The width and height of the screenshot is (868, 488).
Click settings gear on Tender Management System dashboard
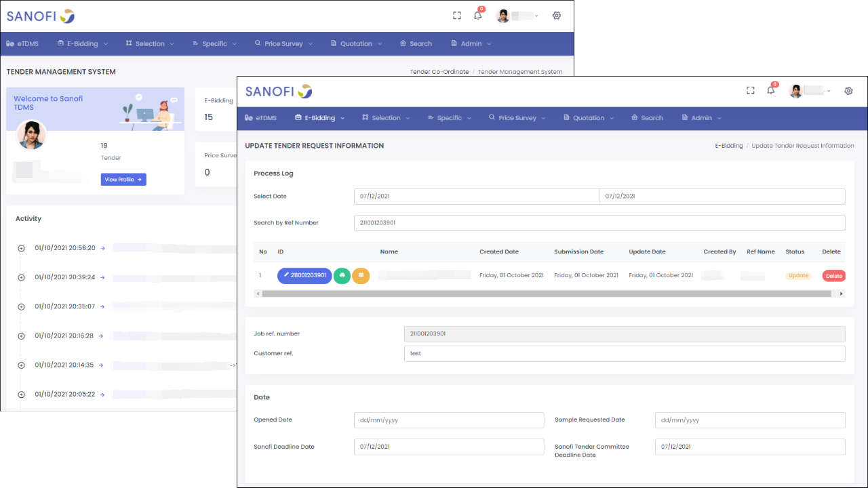(557, 16)
